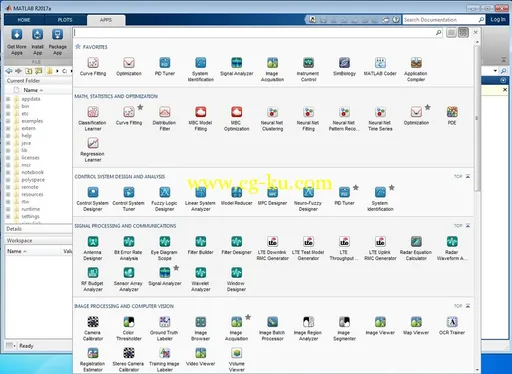Screen dimensions: 512x374
Task: Expand the runtime folder node
Action: coord(8,209)
